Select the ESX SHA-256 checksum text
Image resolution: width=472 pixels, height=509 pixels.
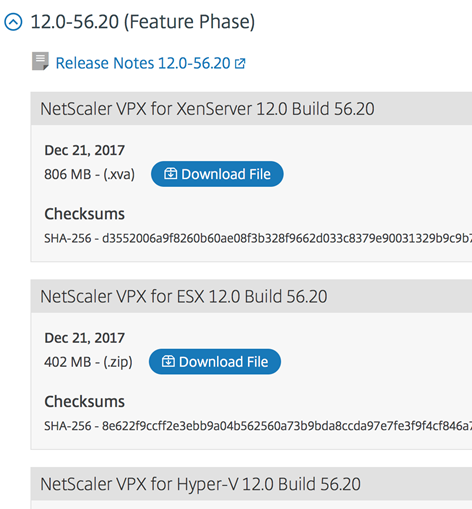[x=258, y=426]
